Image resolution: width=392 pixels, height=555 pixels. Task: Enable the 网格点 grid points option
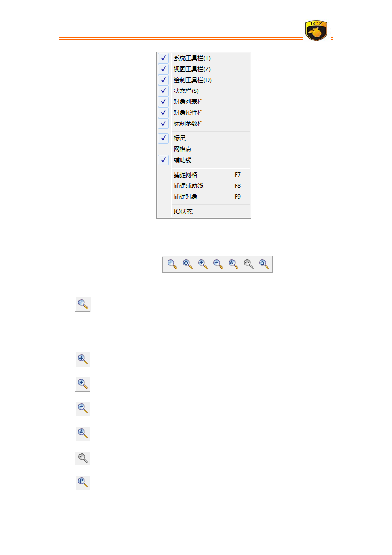(182, 149)
